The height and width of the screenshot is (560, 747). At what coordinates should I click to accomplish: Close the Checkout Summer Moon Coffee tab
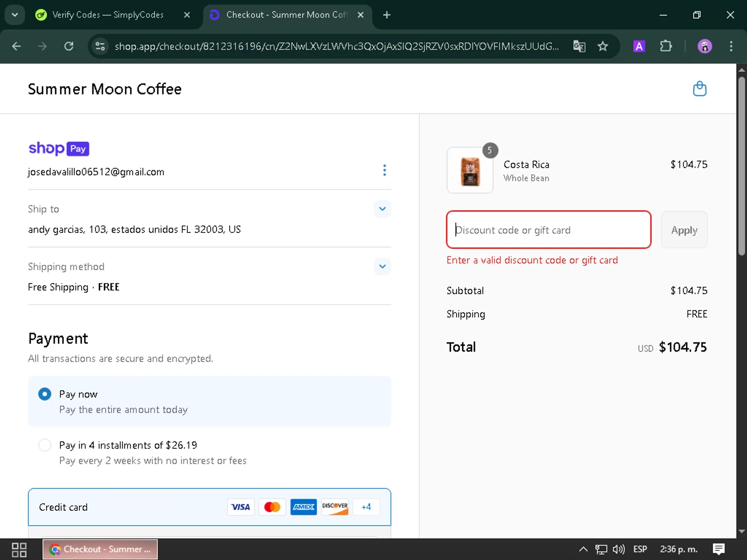coord(361,15)
